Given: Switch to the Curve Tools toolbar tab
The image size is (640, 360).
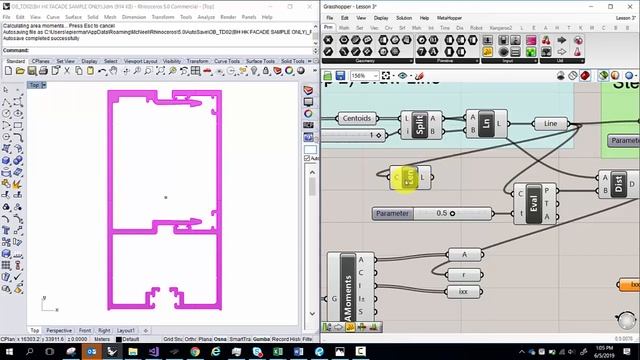Looking at the screenshot, I should [227, 61].
